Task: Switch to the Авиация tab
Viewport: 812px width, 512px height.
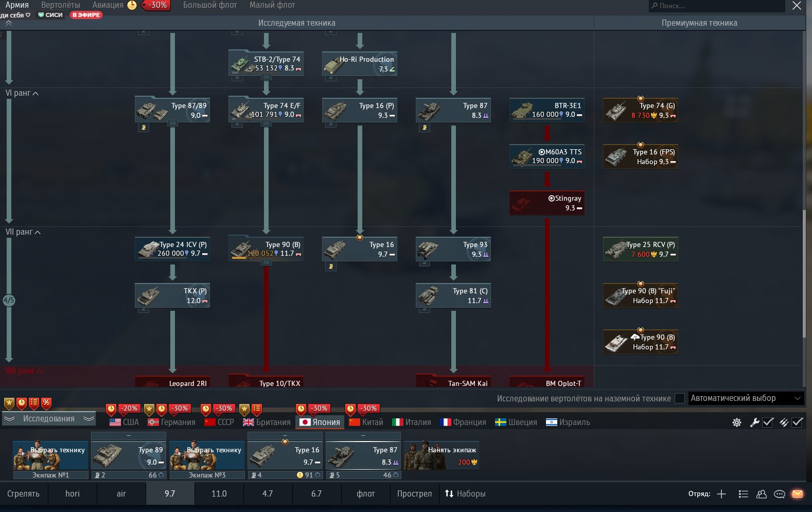Action: pos(108,5)
